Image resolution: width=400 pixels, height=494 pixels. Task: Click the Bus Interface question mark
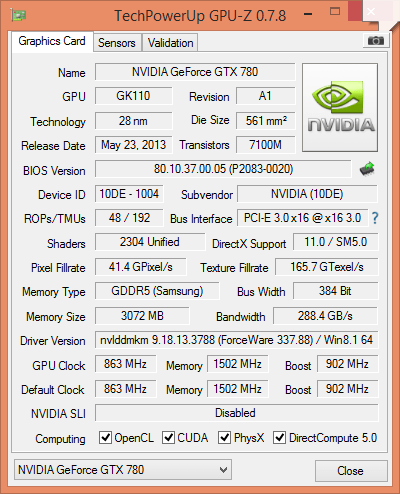375,218
